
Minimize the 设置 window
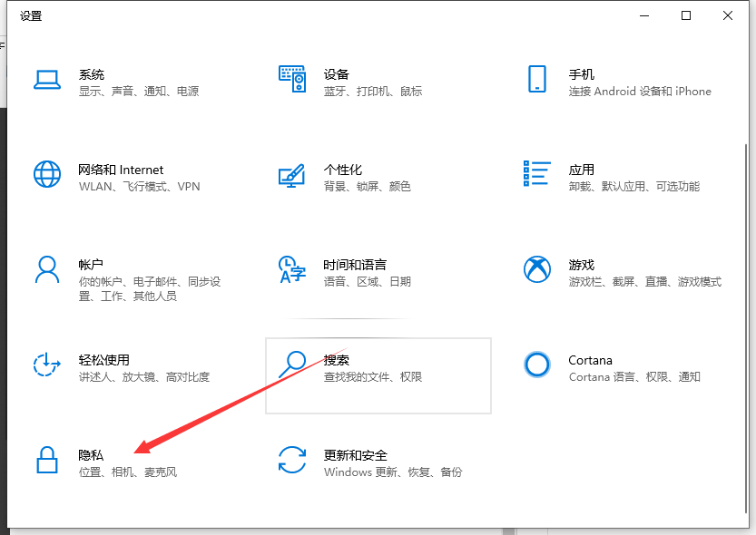[644, 15]
